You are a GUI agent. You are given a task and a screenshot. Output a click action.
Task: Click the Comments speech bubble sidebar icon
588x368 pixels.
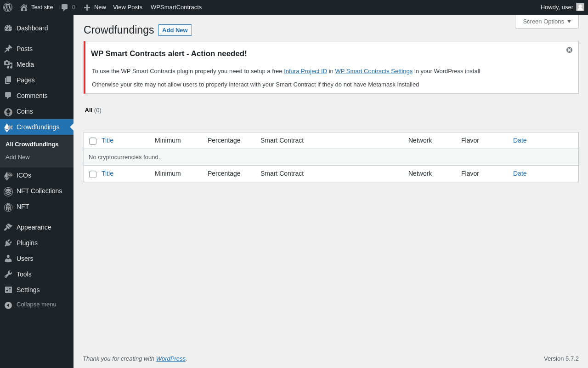pyautogui.click(x=8, y=96)
